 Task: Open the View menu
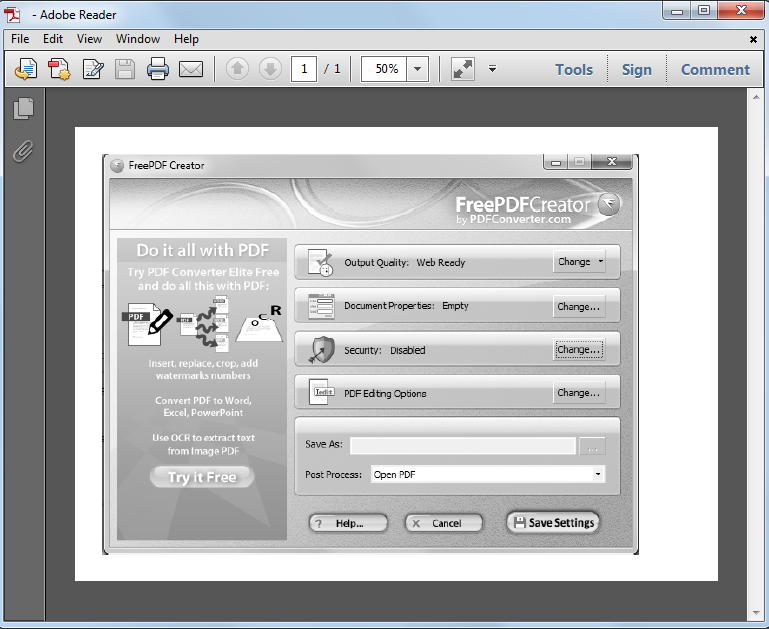tap(89, 39)
